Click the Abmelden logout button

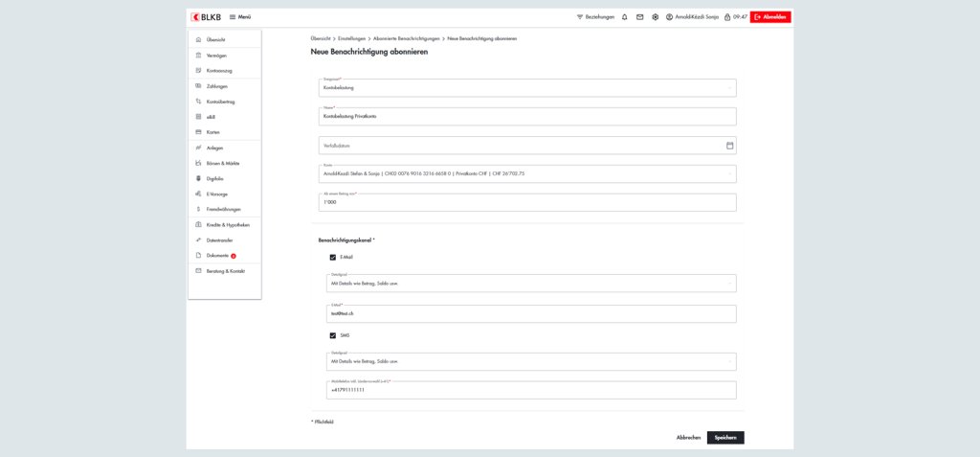(770, 17)
